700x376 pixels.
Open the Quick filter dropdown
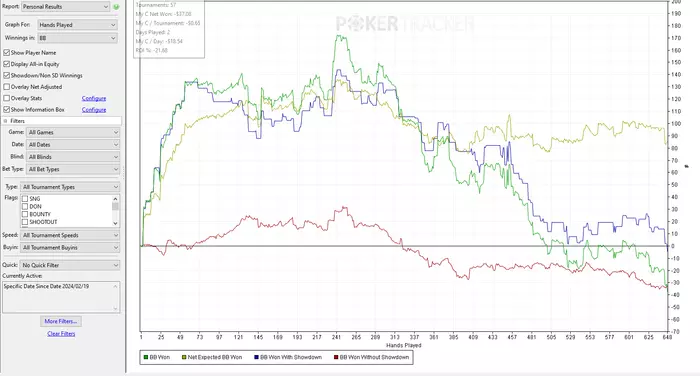[70, 265]
